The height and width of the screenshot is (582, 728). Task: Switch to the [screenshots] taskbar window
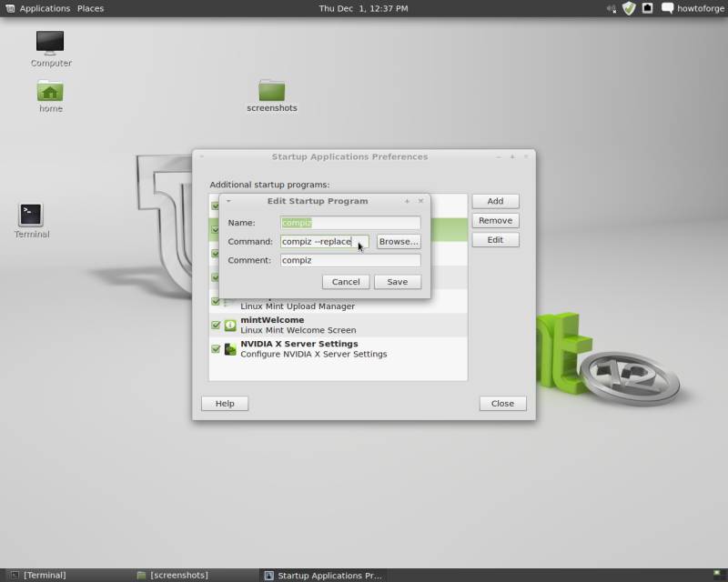195,575
